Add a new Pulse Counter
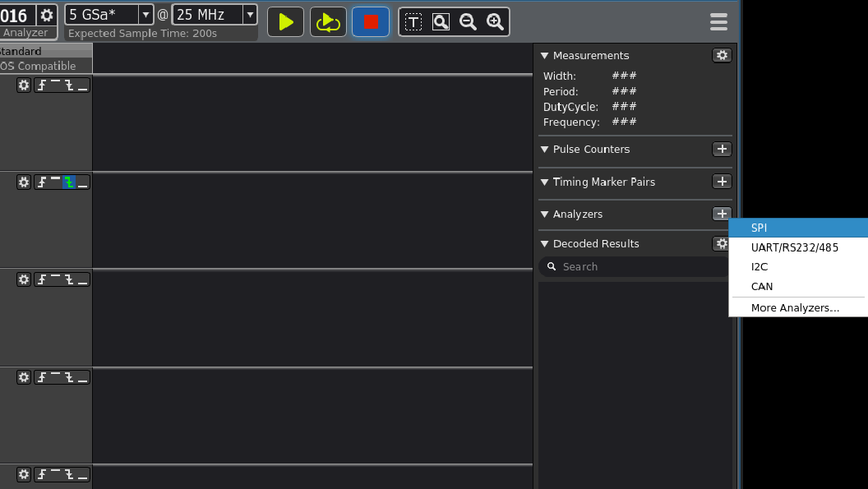 pyautogui.click(x=722, y=149)
